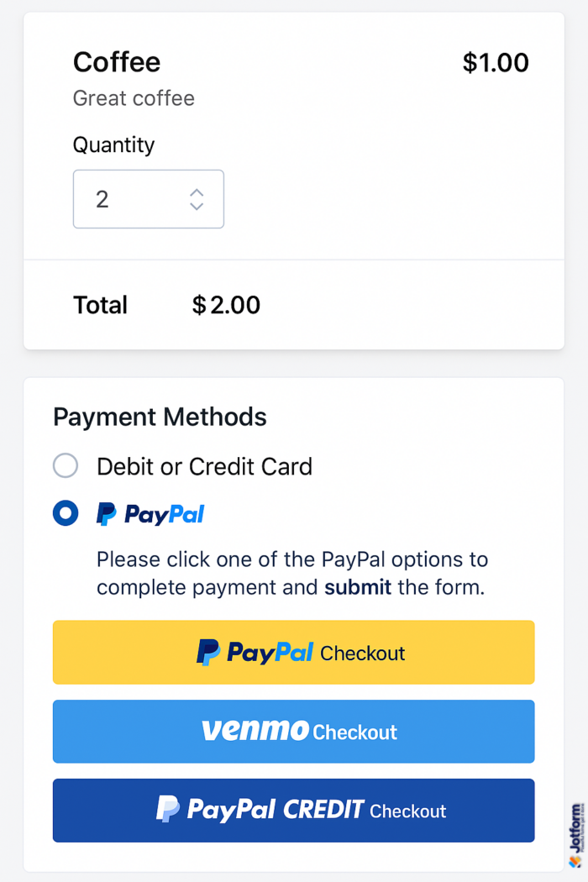588x882 pixels.
Task: Click inside the Quantity input field
Action: pos(126,199)
